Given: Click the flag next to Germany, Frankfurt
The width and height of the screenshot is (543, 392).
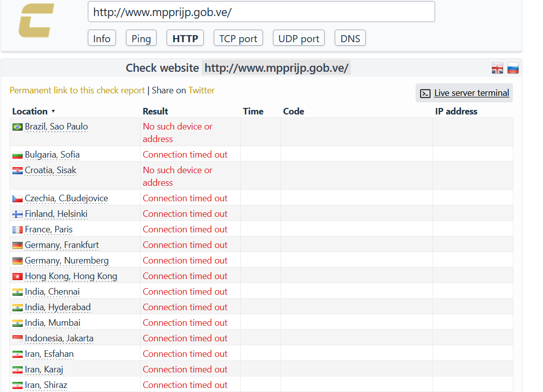Looking at the screenshot, I should pyautogui.click(x=18, y=245).
